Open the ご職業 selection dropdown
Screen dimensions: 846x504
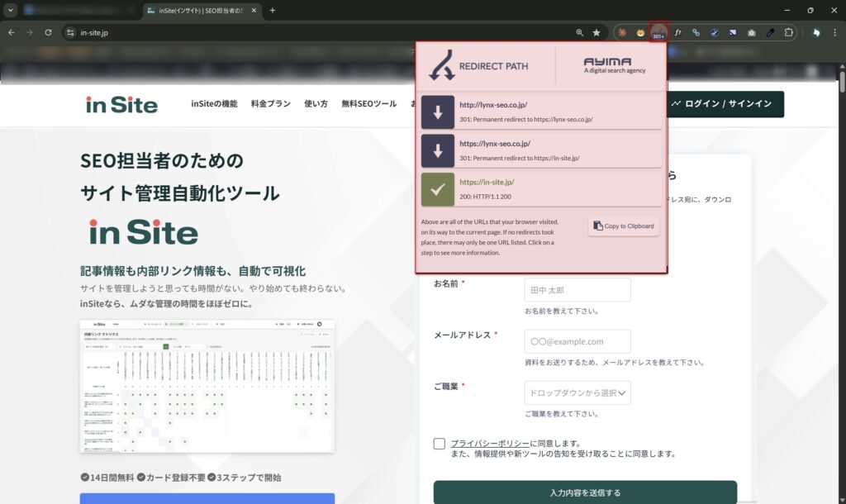[577, 392]
